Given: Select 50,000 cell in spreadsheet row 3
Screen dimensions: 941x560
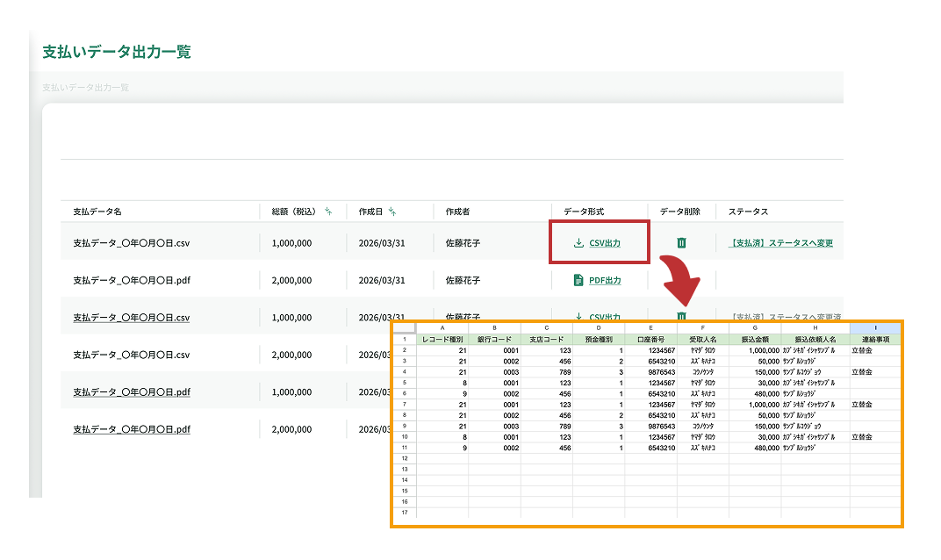Looking at the screenshot, I should tap(755, 362).
